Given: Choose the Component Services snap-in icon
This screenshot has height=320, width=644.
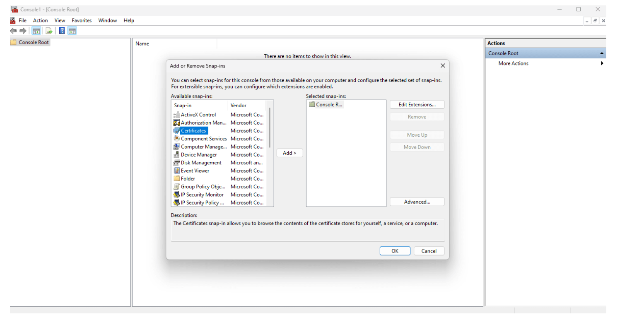Looking at the screenshot, I should coord(177,139).
